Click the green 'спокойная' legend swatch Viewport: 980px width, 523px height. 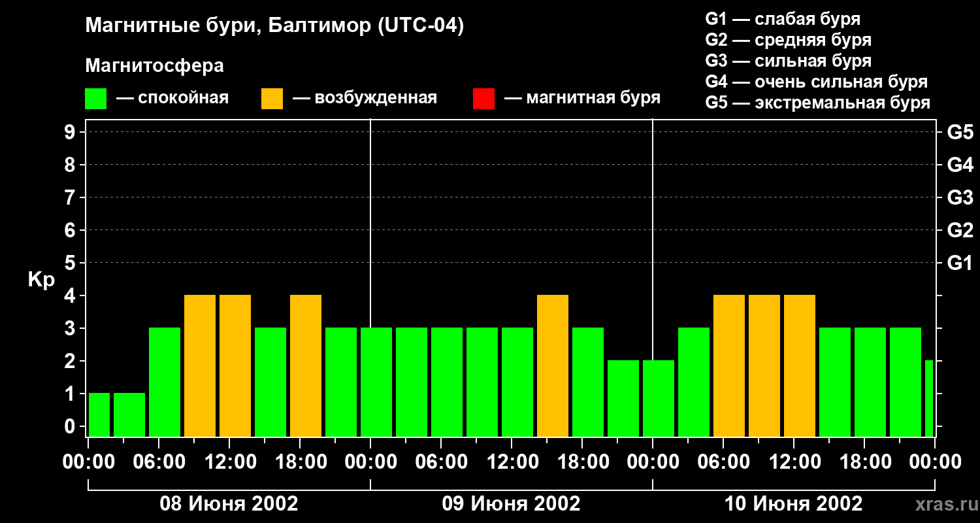[x=95, y=98]
